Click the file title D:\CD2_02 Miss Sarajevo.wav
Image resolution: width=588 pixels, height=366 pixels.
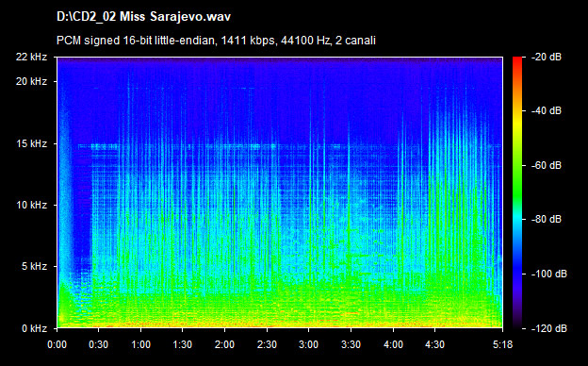coord(143,17)
